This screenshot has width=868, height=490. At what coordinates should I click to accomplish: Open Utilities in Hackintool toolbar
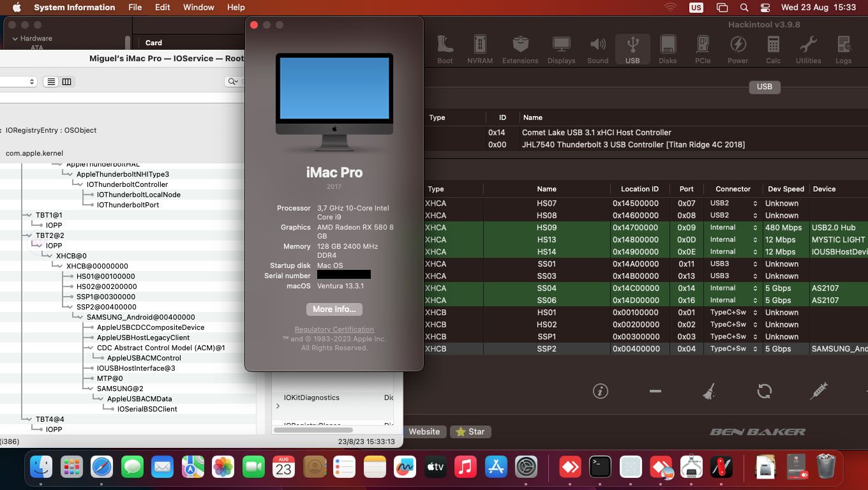[x=808, y=50]
